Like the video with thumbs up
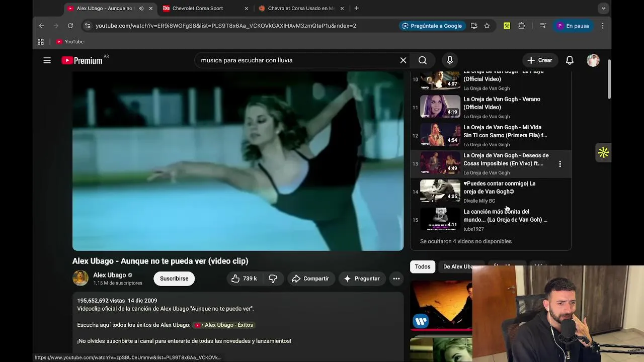 (x=245, y=279)
